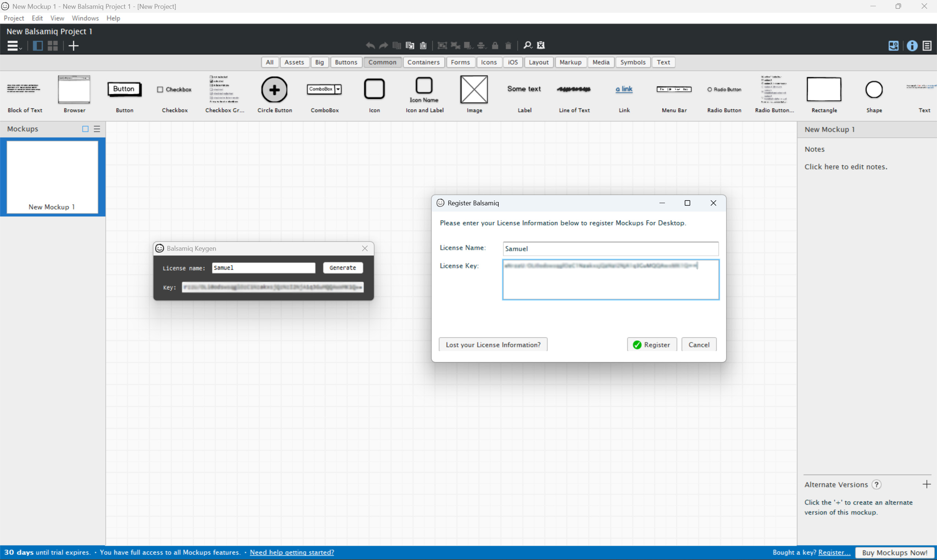Open the Windows menu

pos(85,18)
